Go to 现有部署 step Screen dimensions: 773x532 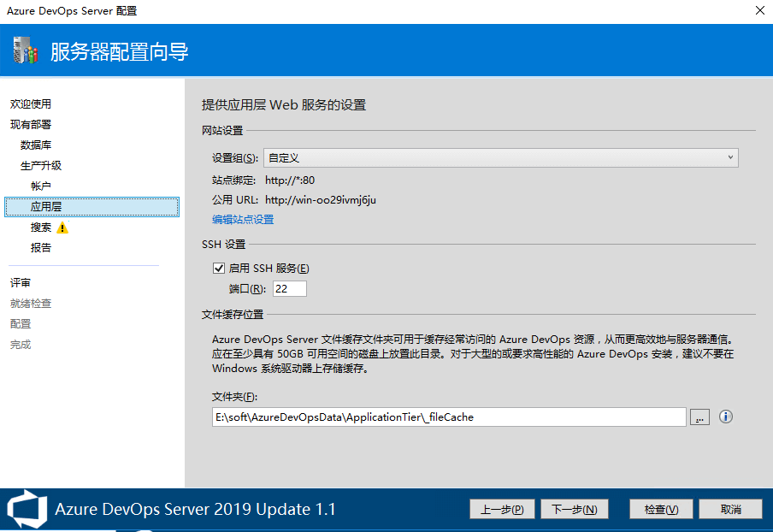(x=31, y=125)
